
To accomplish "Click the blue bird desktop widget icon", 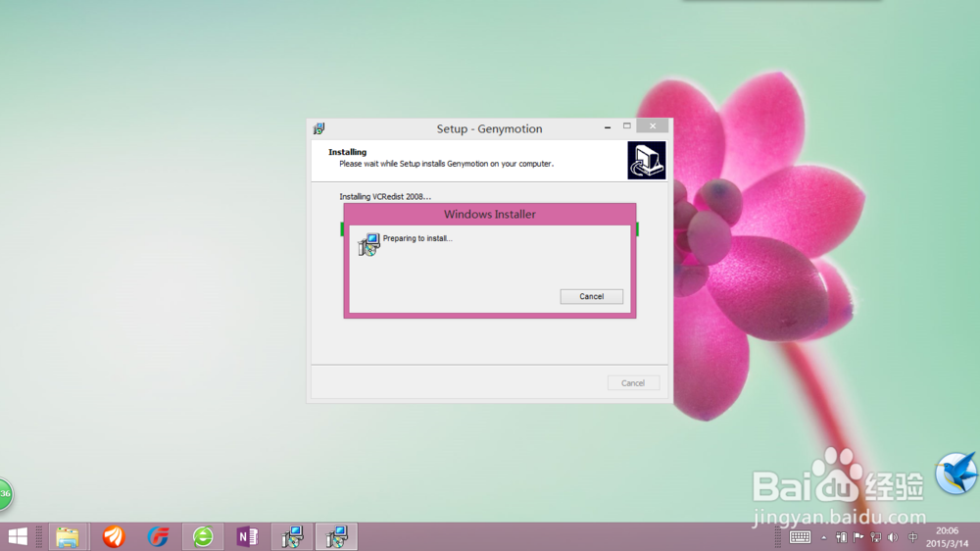I will (956, 474).
